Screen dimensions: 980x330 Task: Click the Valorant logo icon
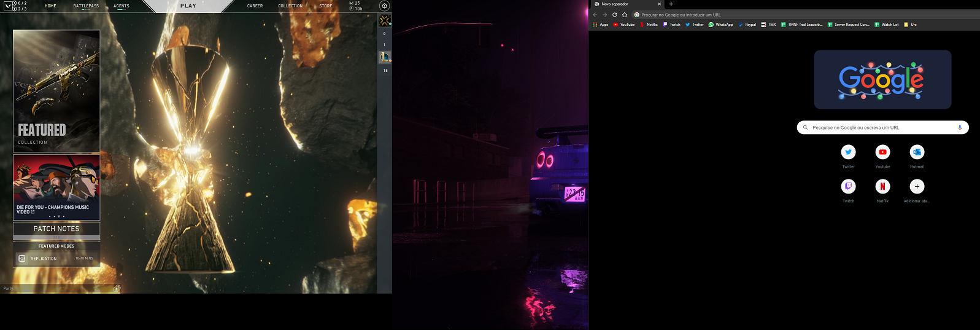(x=7, y=6)
